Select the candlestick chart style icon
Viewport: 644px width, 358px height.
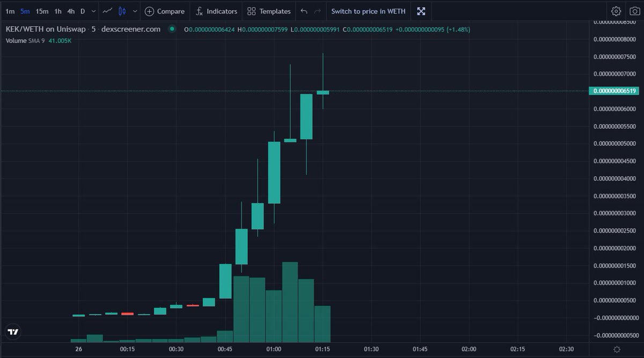(122, 11)
